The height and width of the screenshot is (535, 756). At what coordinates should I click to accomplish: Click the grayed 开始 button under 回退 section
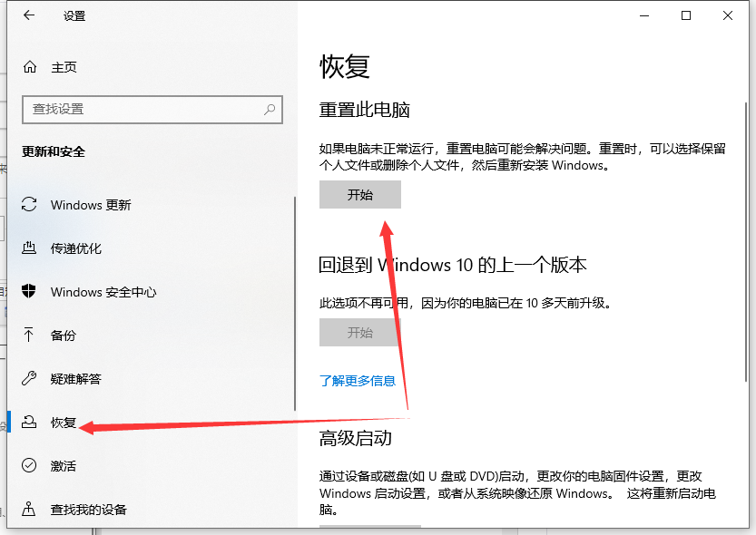[359, 333]
